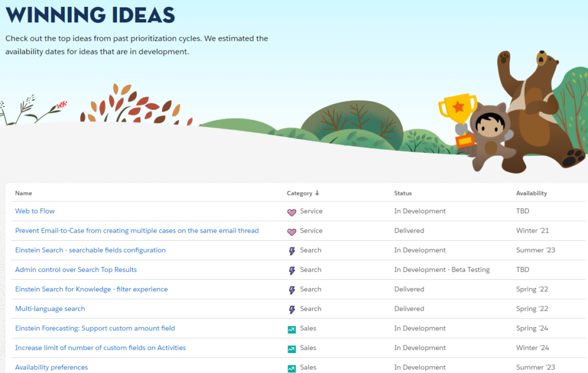Open Admin control over Search Top Results
The width and height of the screenshot is (588, 373).
click(75, 270)
